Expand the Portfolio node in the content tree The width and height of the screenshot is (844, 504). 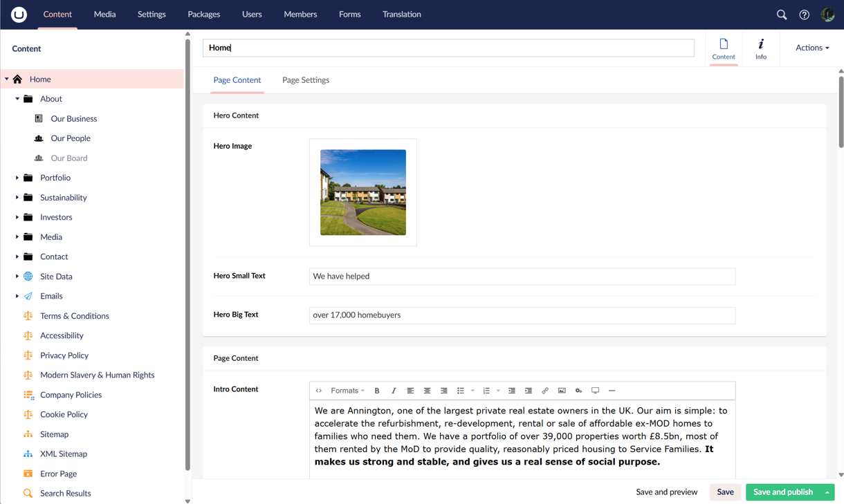pos(17,178)
